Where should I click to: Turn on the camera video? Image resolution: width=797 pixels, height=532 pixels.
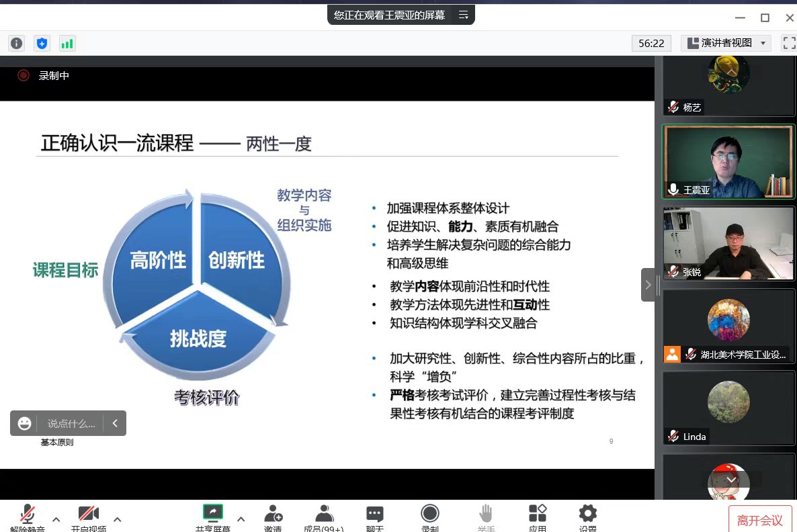[x=89, y=516]
